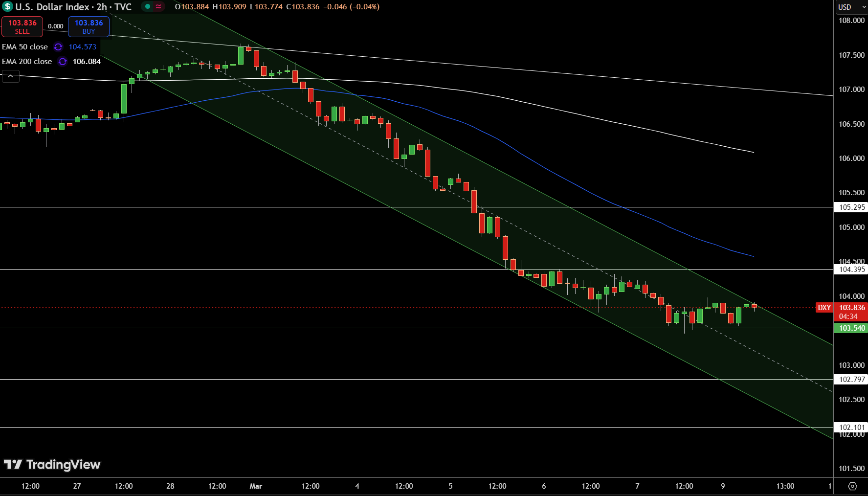This screenshot has height=496, width=868.
Task: Select the EMA 50 close indicator label
Action: 25,47
